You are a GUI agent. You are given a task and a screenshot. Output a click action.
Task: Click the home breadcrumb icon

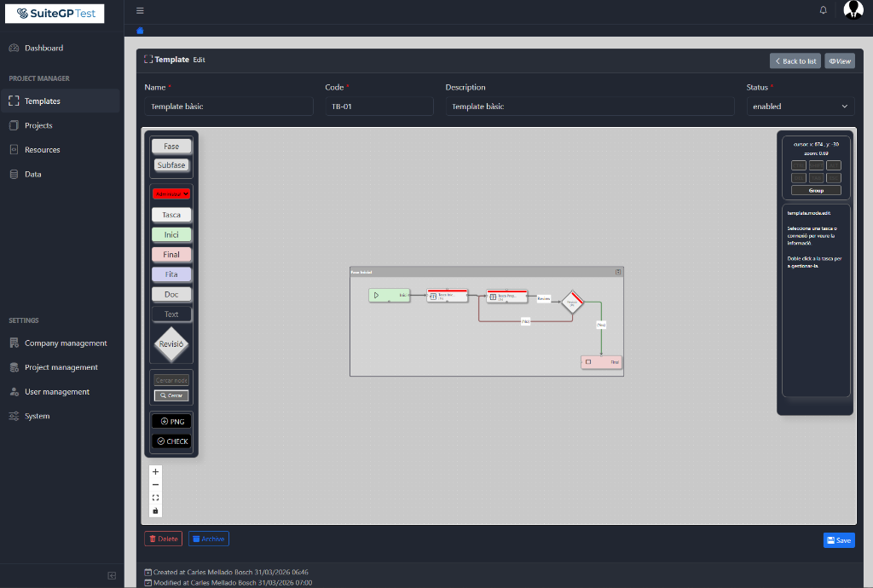(141, 31)
